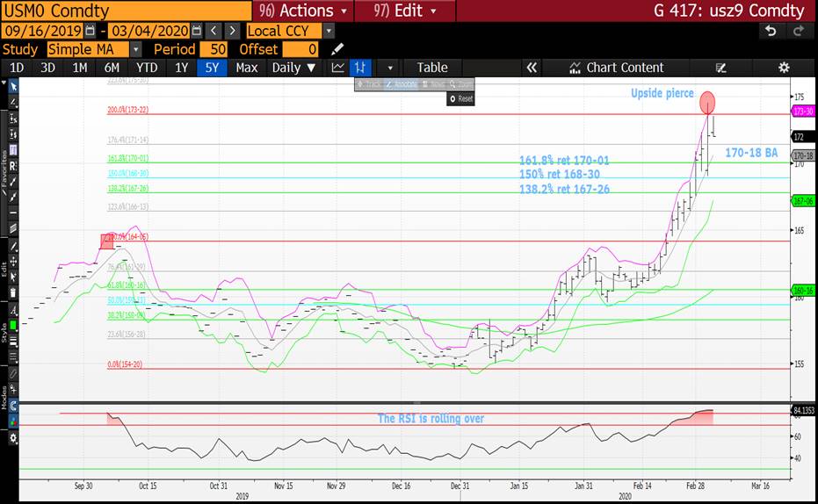Switch to line chart type
The width and height of the screenshot is (818, 504).
tap(338, 68)
